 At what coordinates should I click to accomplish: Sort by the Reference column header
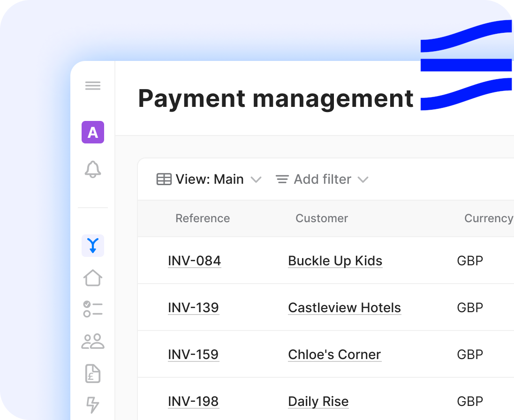pyautogui.click(x=203, y=218)
